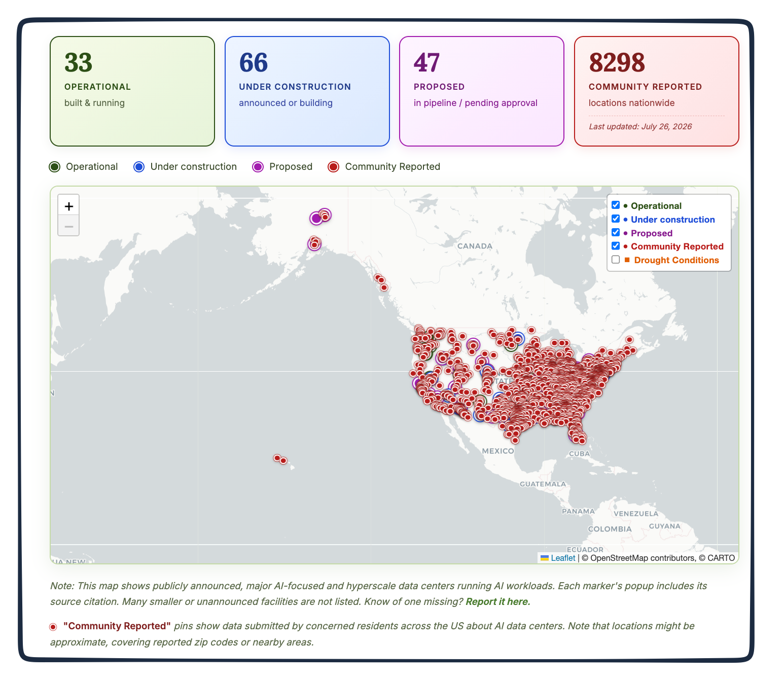Click the Proposed legend circle icon
Viewport: 784px width, 681px height.
point(258,167)
